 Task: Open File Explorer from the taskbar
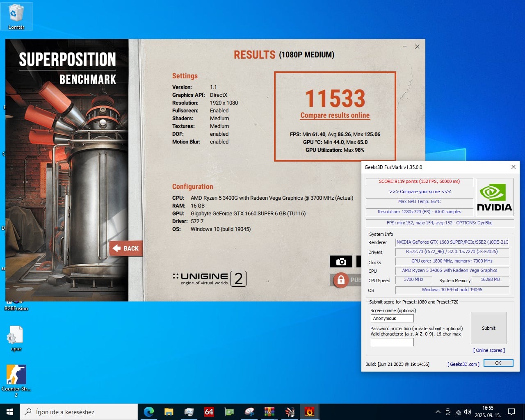(169, 412)
